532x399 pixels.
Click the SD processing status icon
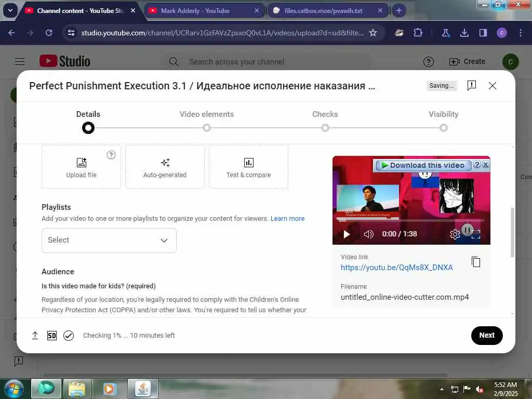tap(52, 336)
